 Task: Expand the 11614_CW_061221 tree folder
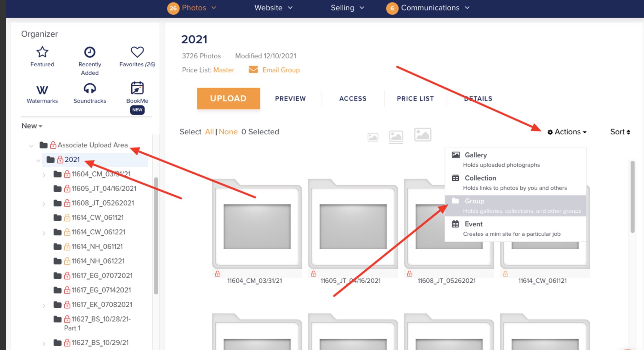coord(44,233)
